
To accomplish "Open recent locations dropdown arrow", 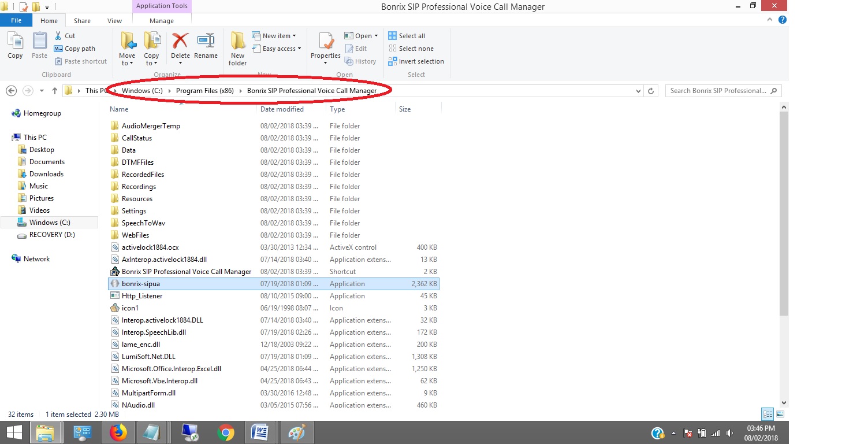I will 42,91.
